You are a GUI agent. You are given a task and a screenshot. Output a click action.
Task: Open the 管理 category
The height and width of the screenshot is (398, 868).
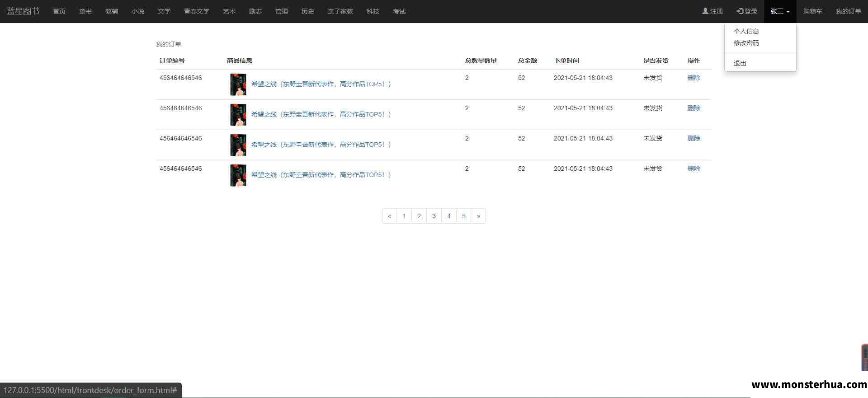click(282, 11)
